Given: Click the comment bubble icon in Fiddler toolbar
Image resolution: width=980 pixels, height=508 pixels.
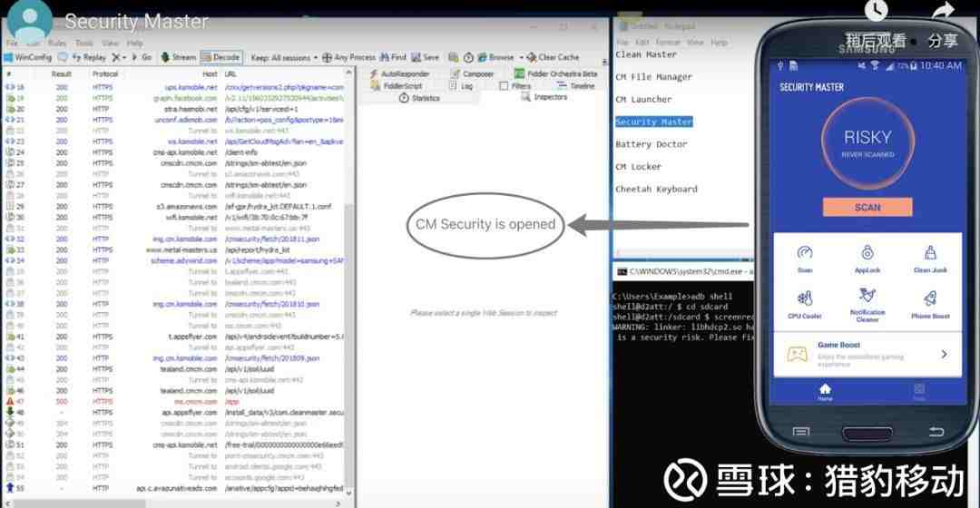Looking at the screenshot, I should (x=63, y=57).
